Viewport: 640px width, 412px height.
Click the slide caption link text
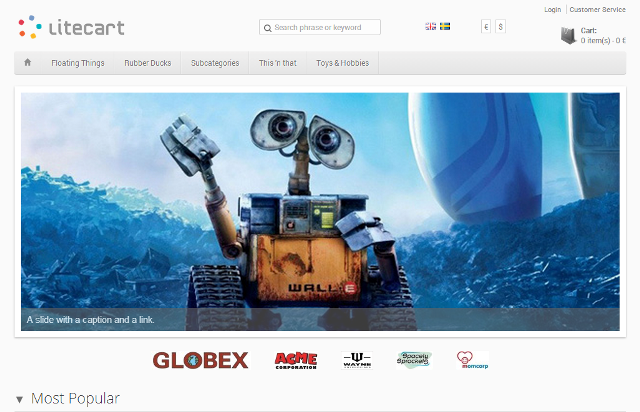point(90,320)
